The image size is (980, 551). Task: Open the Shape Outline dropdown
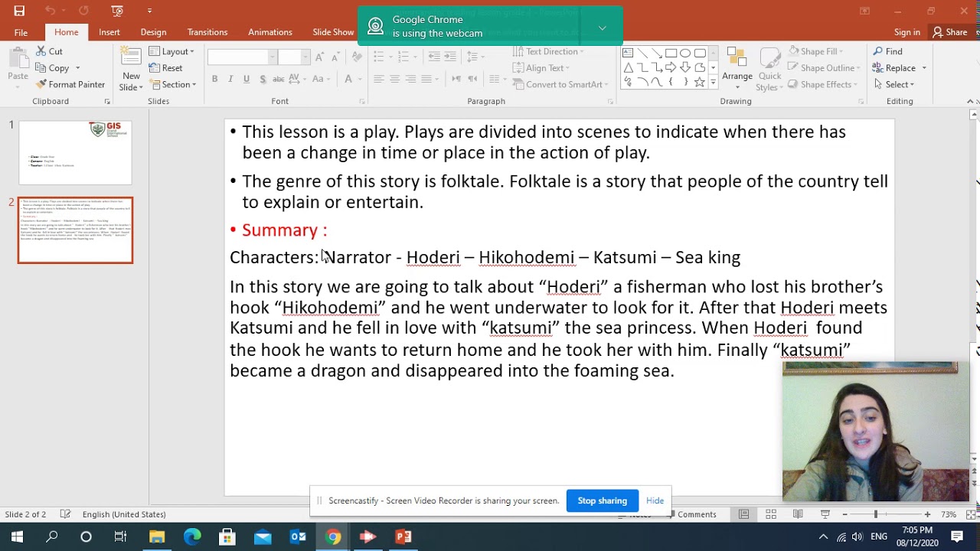pos(824,68)
